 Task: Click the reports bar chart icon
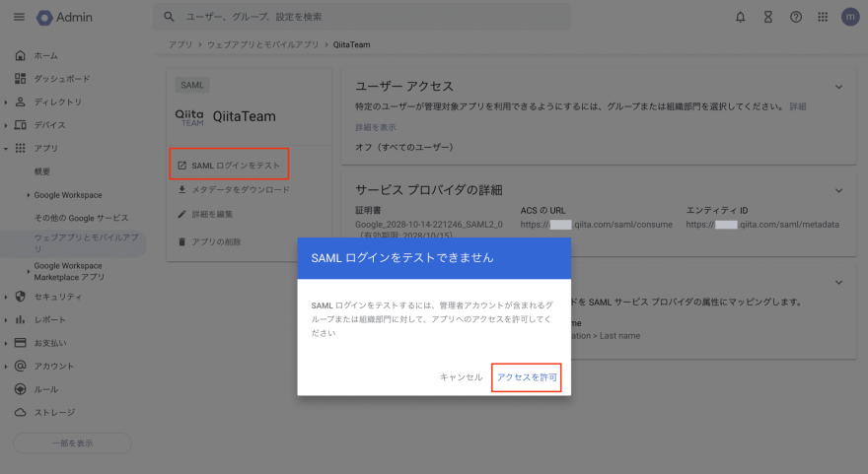point(21,319)
